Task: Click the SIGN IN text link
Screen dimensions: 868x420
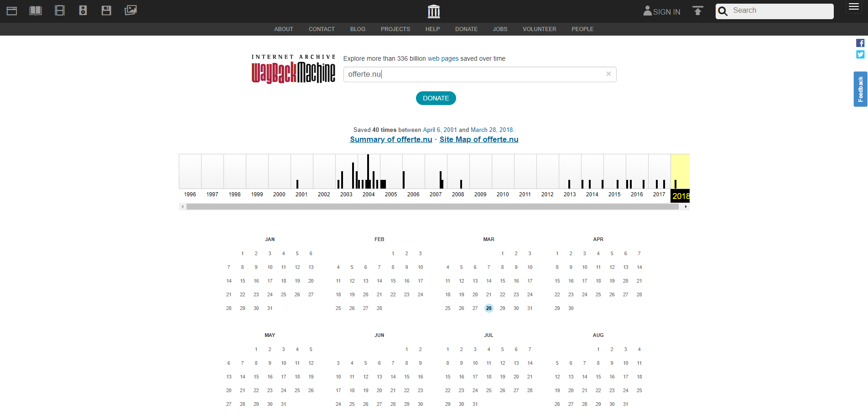Action: click(x=666, y=12)
